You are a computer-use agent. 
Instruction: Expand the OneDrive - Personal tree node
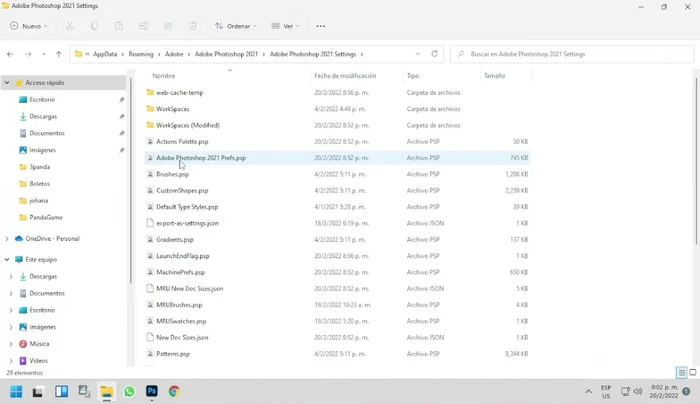point(7,239)
